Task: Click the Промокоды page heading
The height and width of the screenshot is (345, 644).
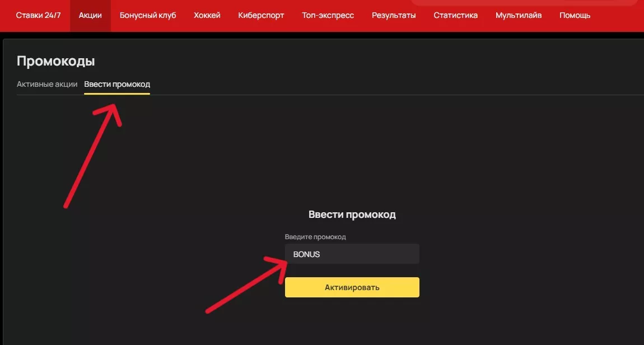Action: [55, 60]
